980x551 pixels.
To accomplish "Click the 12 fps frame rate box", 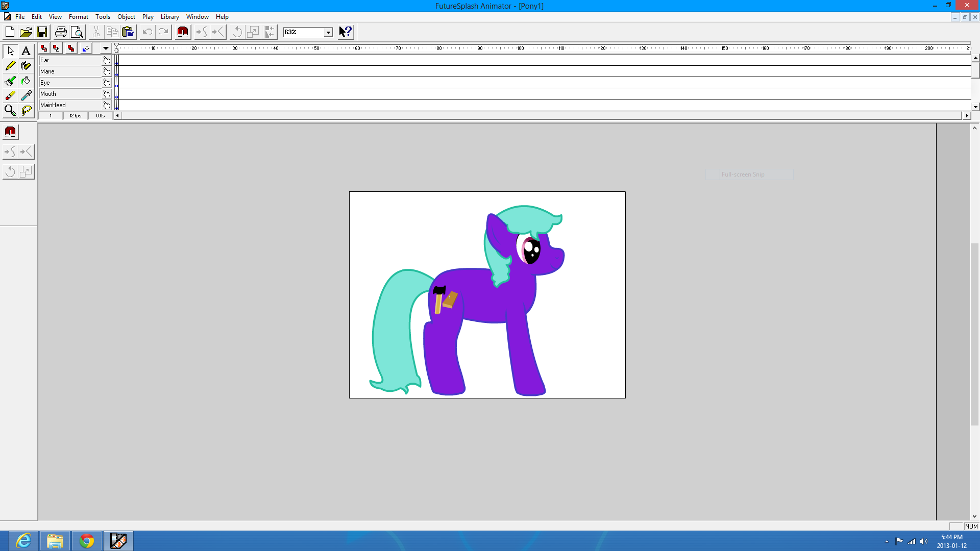I will point(76,116).
